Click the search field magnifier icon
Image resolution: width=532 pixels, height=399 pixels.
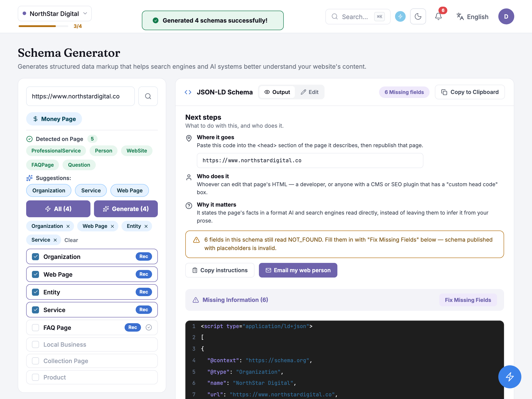click(334, 17)
